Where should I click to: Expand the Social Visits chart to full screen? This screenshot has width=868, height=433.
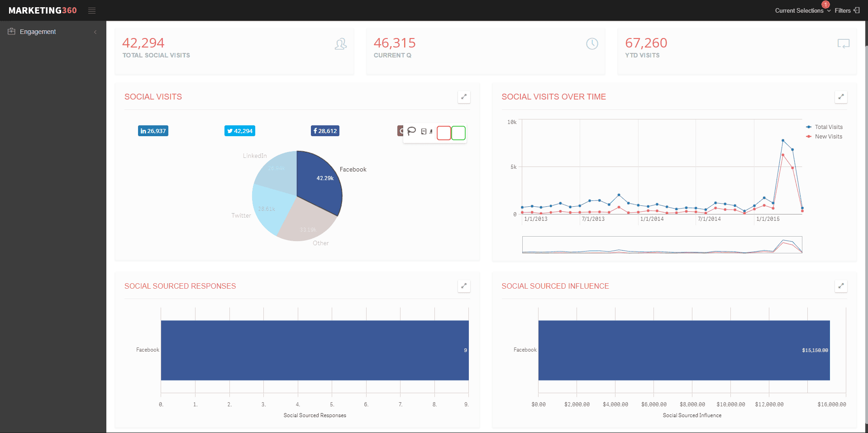(464, 97)
